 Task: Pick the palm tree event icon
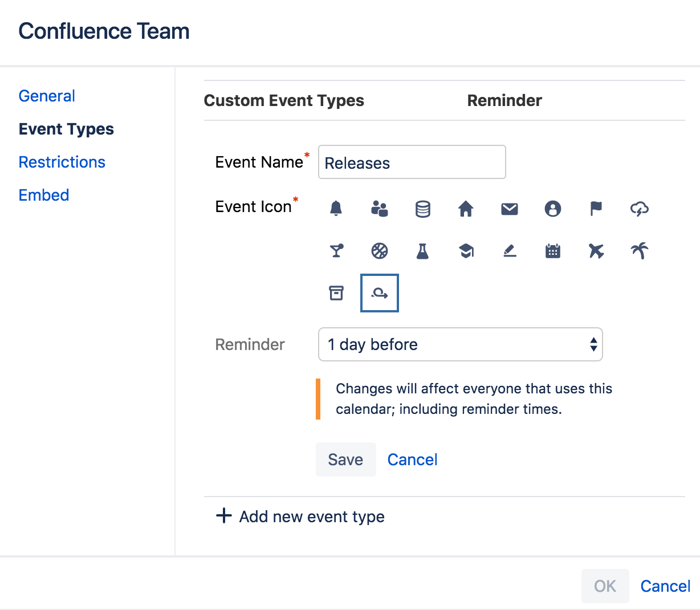pos(640,251)
